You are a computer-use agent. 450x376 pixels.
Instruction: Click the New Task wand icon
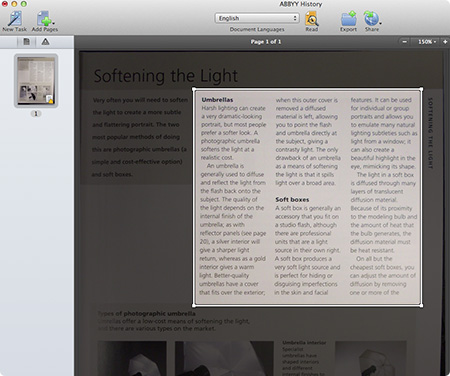[x=14, y=18]
